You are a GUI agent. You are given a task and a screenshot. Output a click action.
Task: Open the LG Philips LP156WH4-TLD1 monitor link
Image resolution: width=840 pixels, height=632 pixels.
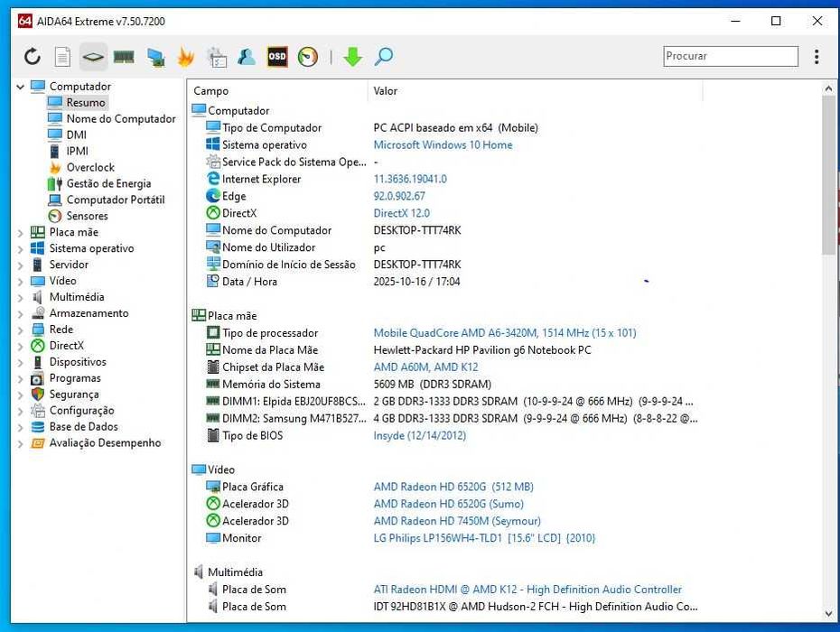(484, 538)
